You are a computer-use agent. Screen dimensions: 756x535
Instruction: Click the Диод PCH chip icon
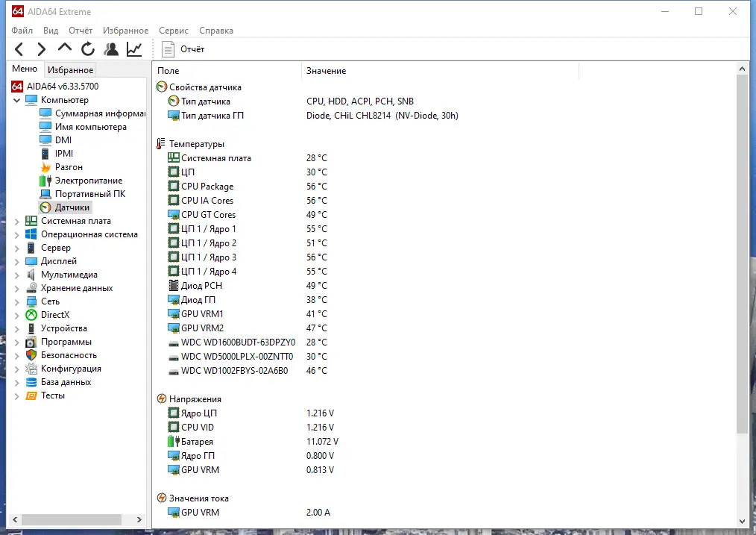point(174,285)
